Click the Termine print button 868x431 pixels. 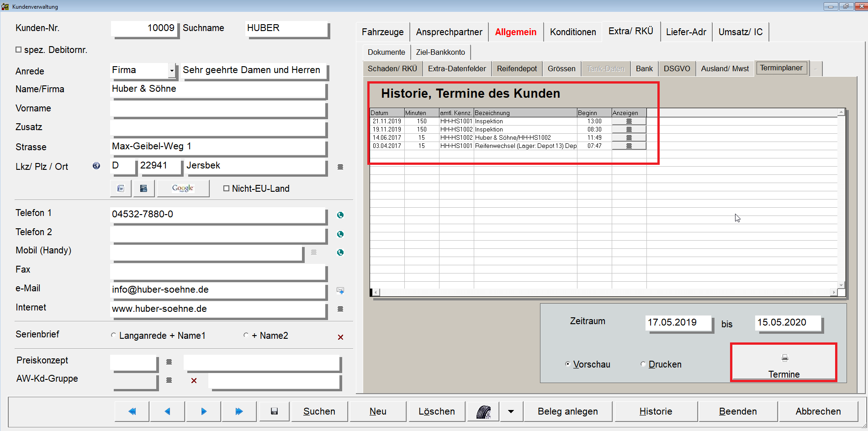pyautogui.click(x=784, y=363)
